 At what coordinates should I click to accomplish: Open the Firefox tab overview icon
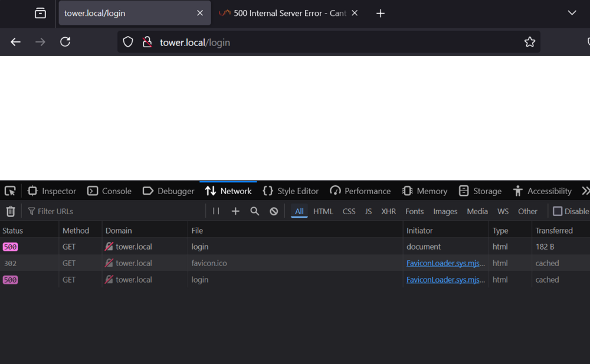(40, 13)
